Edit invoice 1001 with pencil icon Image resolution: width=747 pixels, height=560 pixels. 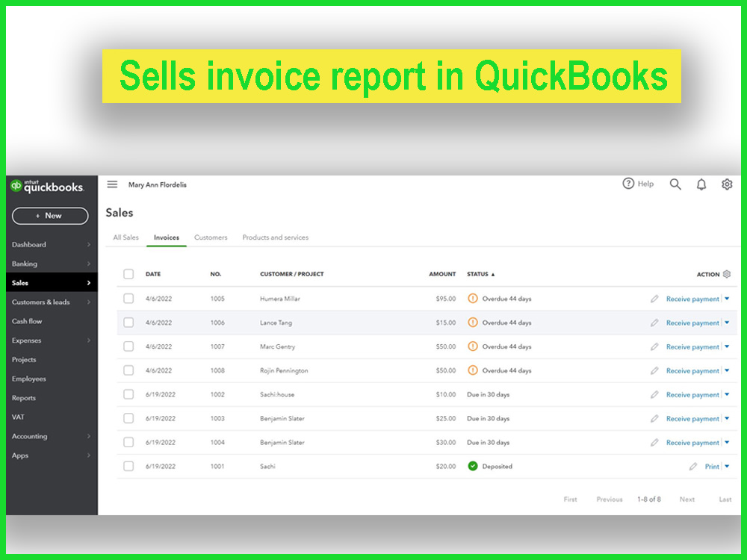[x=693, y=466]
